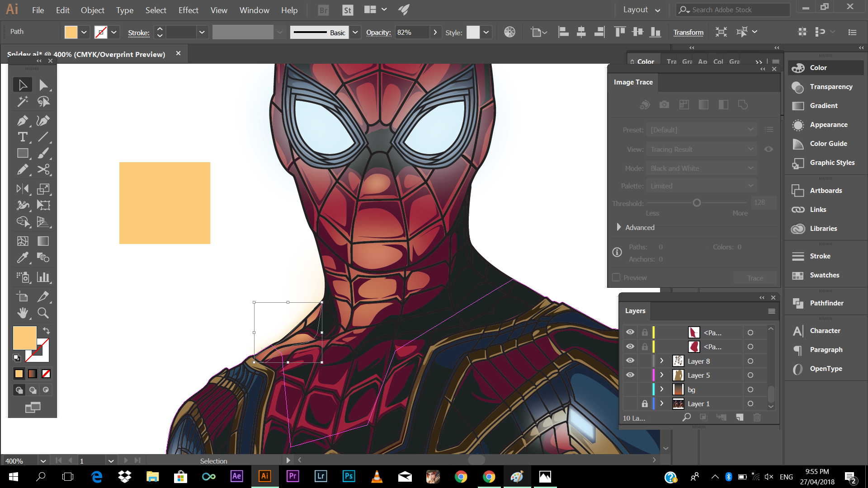The image size is (868, 488).
Task: Select the Pen tool
Action: [22, 121]
